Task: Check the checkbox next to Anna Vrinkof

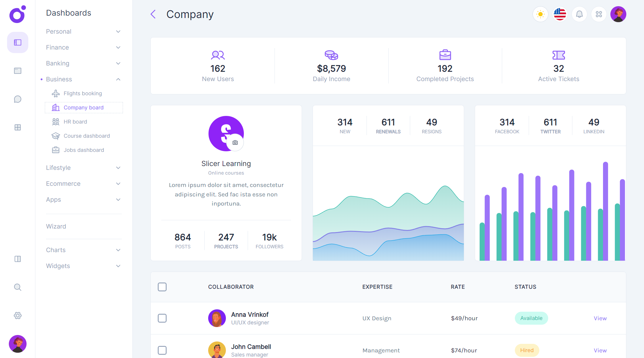Action: point(162,318)
